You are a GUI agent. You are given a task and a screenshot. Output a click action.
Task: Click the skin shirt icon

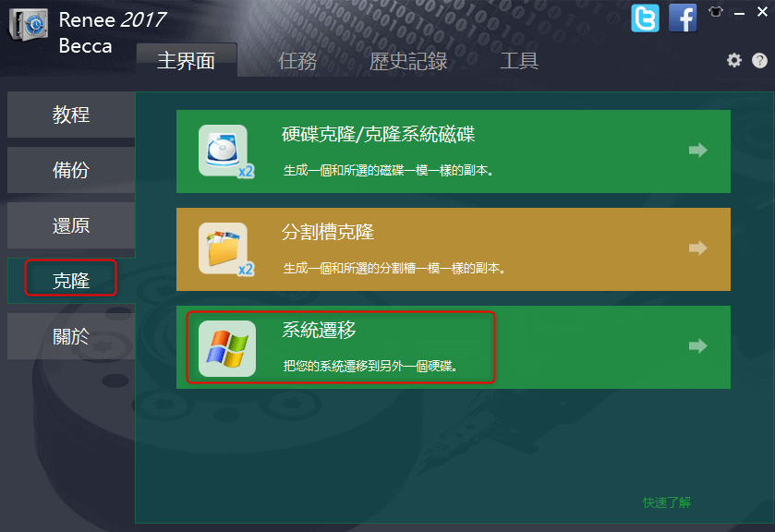715,12
